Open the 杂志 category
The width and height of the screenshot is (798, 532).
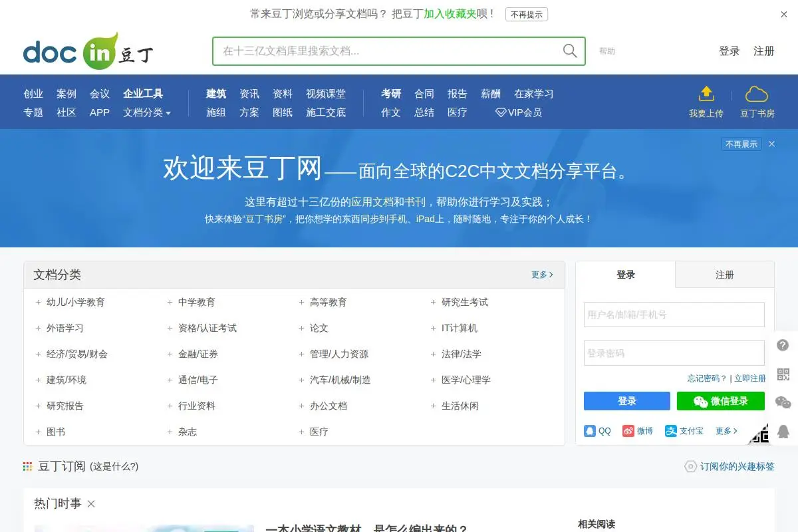(x=188, y=432)
